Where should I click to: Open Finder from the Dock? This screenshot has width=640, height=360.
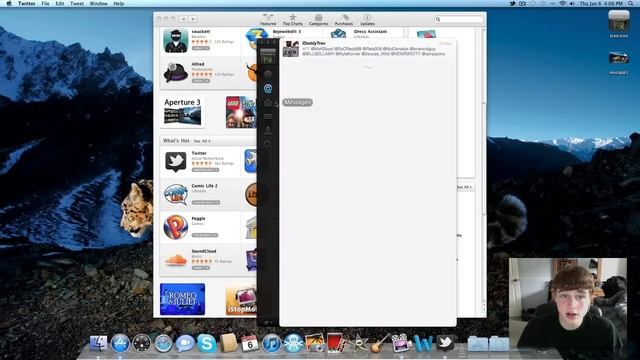99,343
